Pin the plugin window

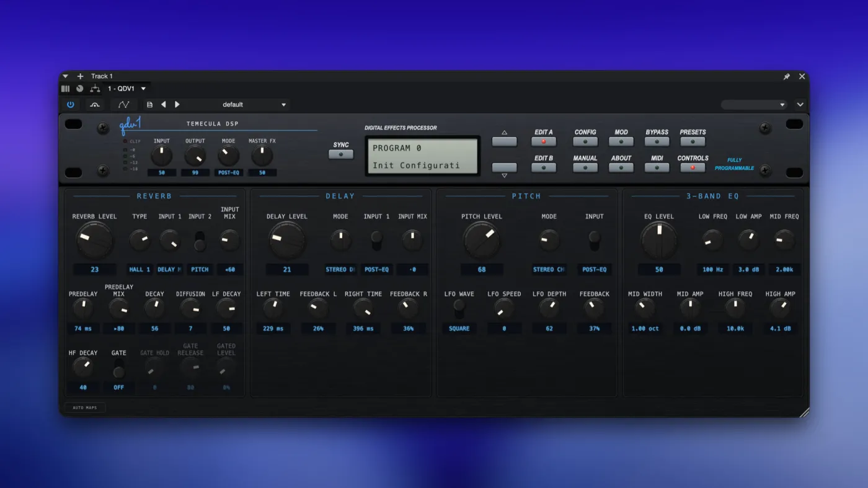pos(787,76)
